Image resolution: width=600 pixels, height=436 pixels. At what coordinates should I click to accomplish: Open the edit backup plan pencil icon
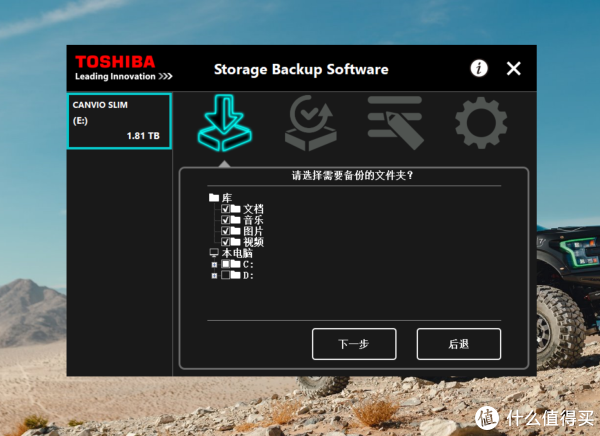point(395,122)
